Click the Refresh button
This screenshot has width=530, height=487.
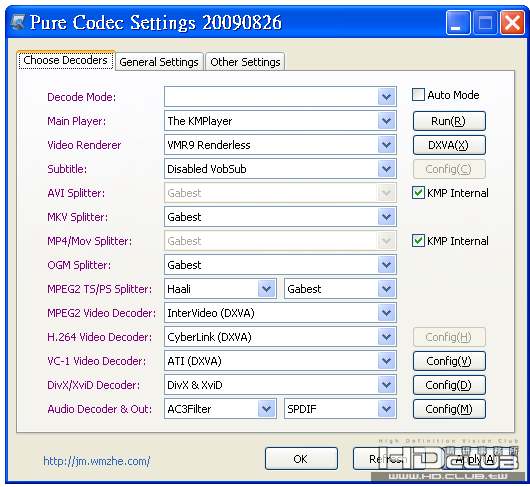(389, 459)
